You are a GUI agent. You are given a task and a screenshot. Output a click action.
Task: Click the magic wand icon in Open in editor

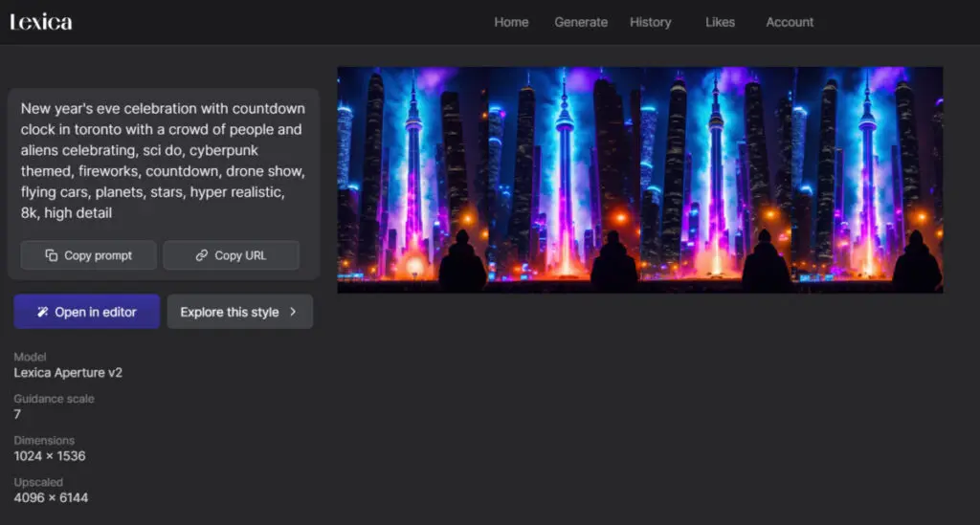[x=42, y=312]
